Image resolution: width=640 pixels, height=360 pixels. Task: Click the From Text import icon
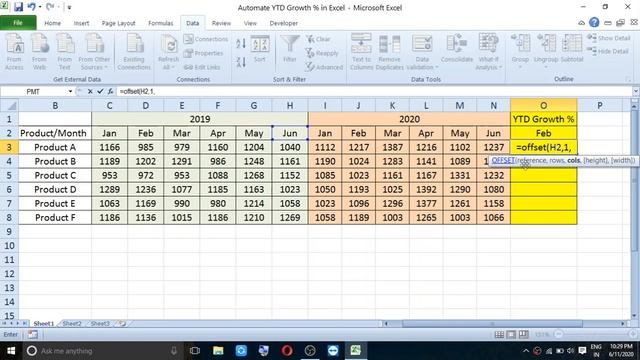(x=64, y=52)
